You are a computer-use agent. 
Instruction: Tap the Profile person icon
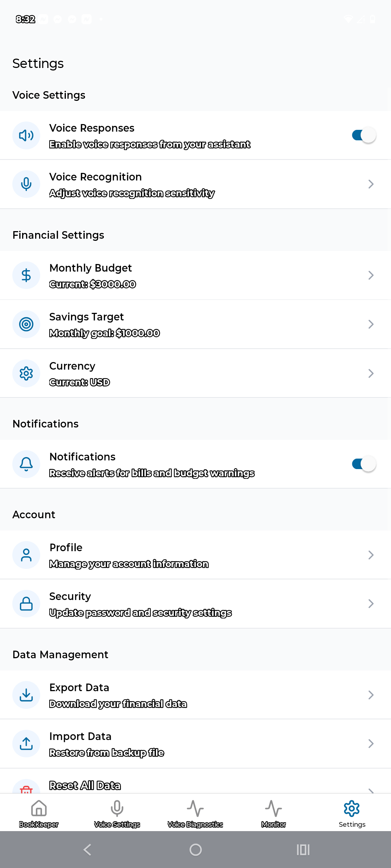pyautogui.click(x=26, y=555)
